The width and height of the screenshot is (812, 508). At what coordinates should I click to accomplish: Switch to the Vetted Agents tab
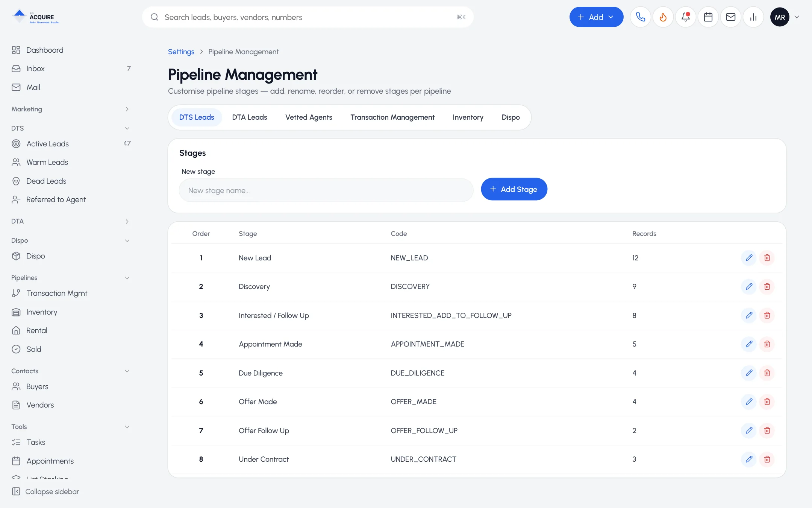(x=309, y=117)
